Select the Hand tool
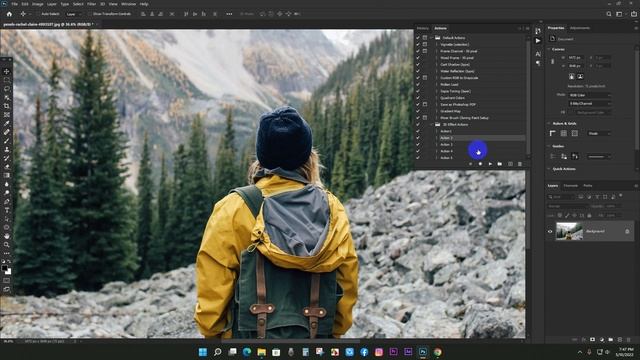Image resolution: width=640 pixels, height=360 pixels. point(7,236)
